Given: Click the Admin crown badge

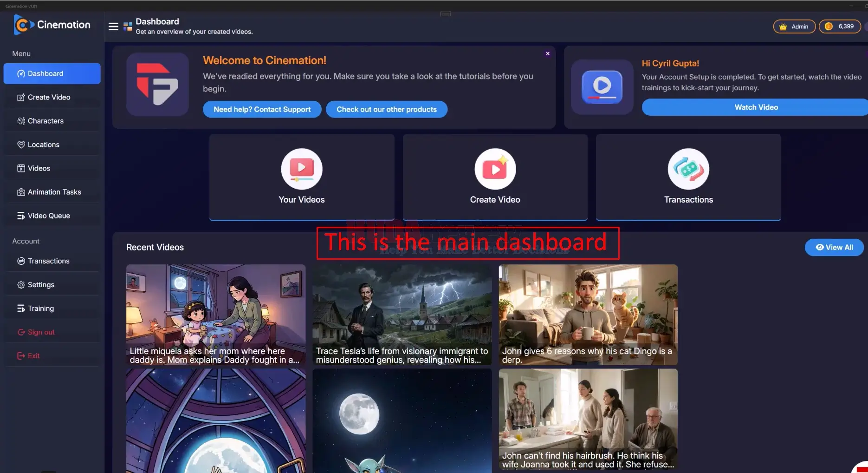Looking at the screenshot, I should coord(794,26).
